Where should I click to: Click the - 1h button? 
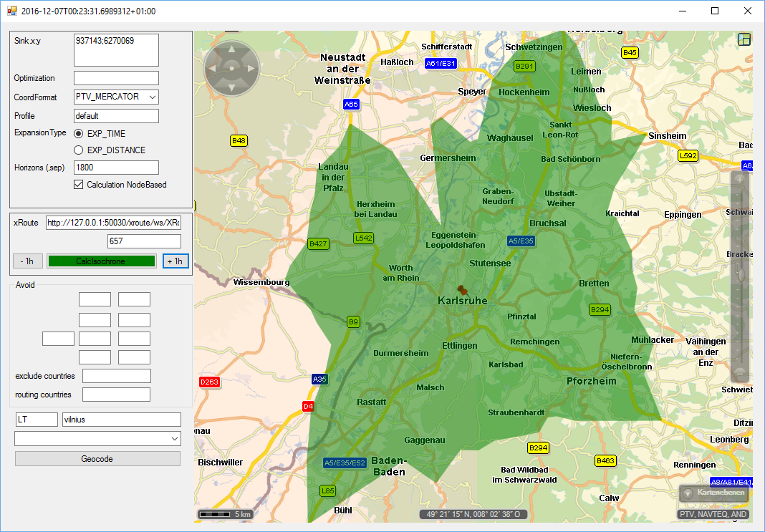[x=28, y=261]
